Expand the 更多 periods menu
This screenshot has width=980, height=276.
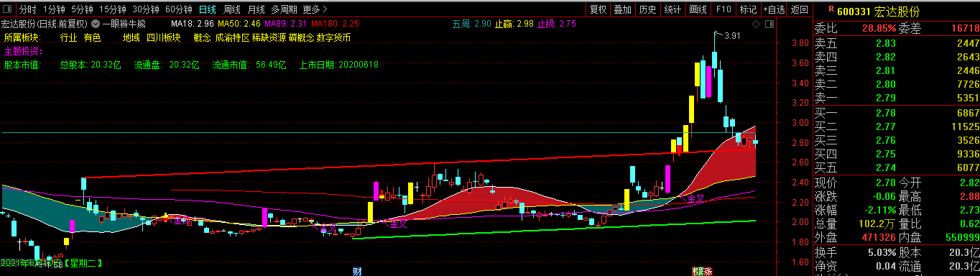point(314,9)
